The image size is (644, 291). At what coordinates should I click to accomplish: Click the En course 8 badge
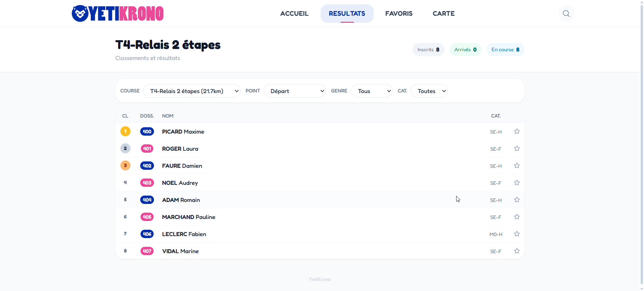(x=505, y=50)
